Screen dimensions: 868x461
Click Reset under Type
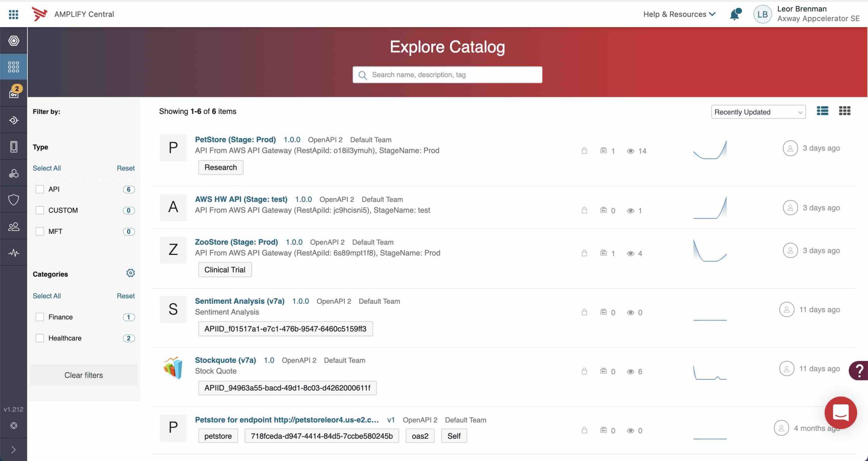pyautogui.click(x=125, y=168)
